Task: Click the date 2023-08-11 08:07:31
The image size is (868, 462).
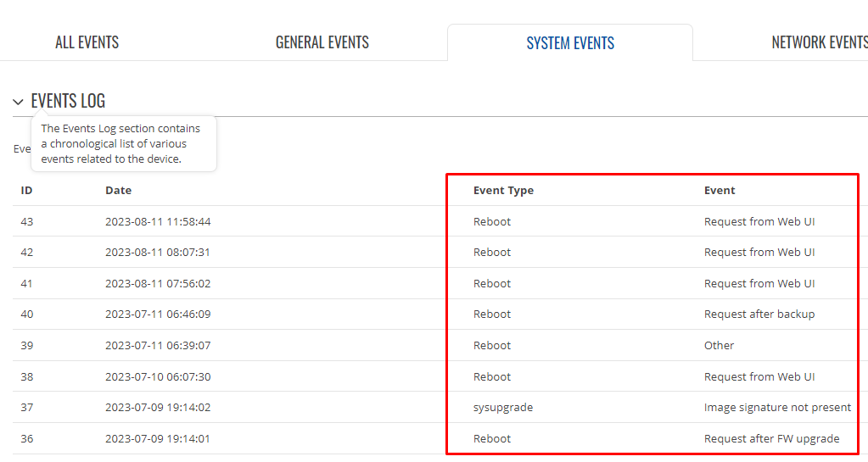Action: [x=158, y=253]
